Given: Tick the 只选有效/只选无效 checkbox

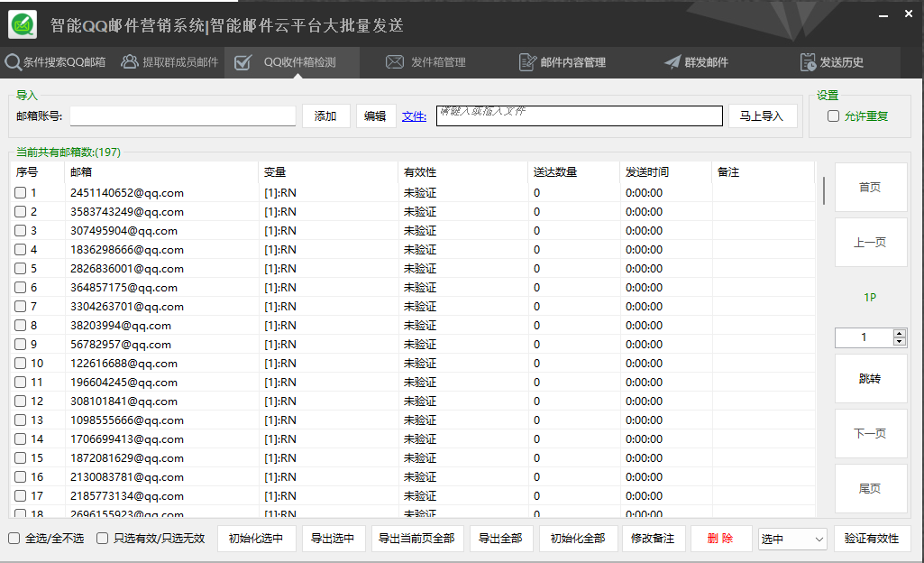Looking at the screenshot, I should (x=103, y=539).
